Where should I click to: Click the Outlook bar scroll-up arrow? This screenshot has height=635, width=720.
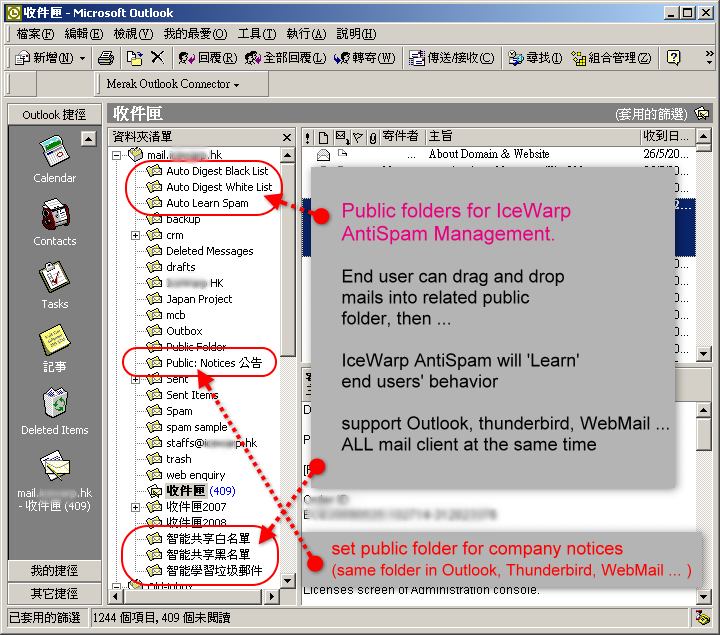pyautogui.click(x=89, y=139)
